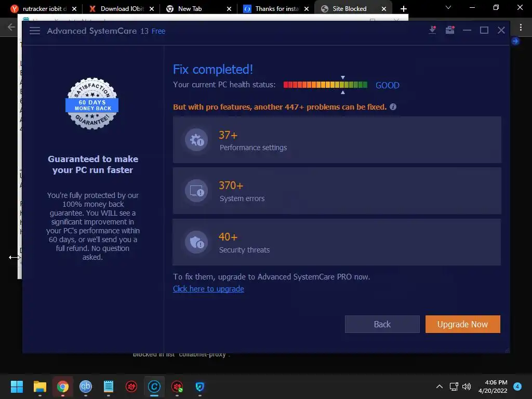Minimize the Advanced SystemCare window
This screenshot has height=399, width=532.
coord(467,30)
